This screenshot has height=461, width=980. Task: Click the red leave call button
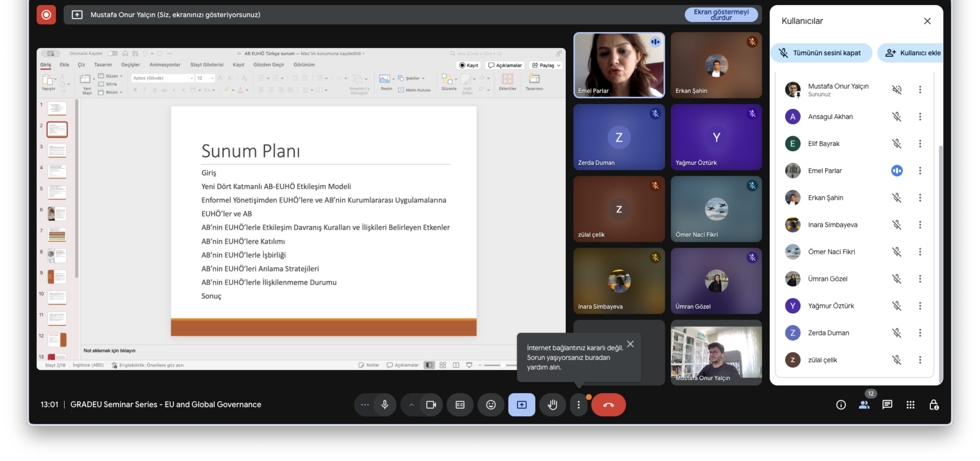tap(608, 404)
